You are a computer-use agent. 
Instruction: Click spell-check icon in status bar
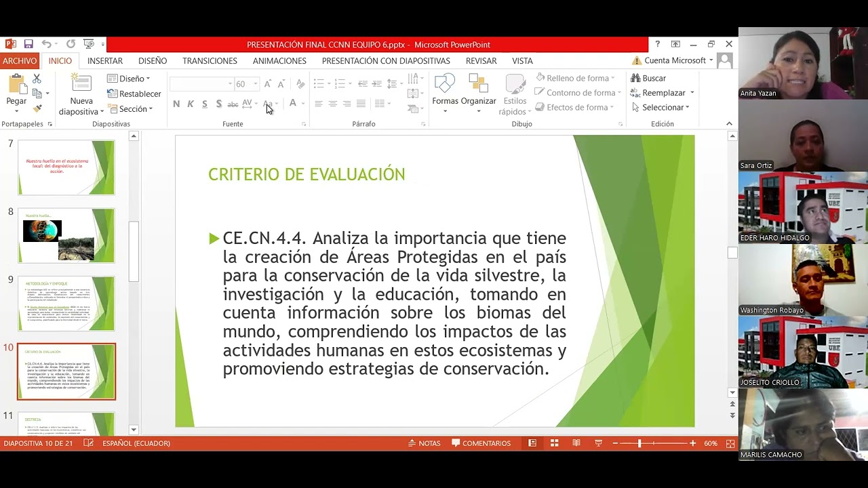click(x=89, y=443)
